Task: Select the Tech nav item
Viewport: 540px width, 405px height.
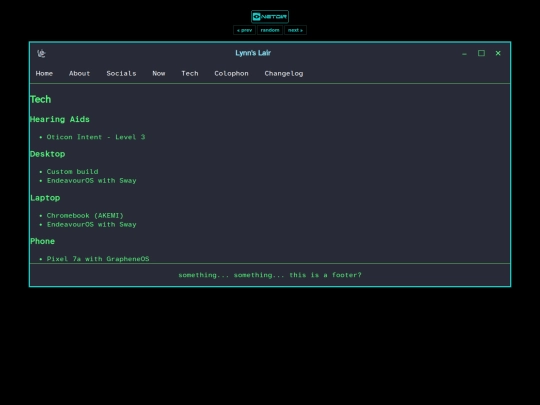Action: click(190, 73)
